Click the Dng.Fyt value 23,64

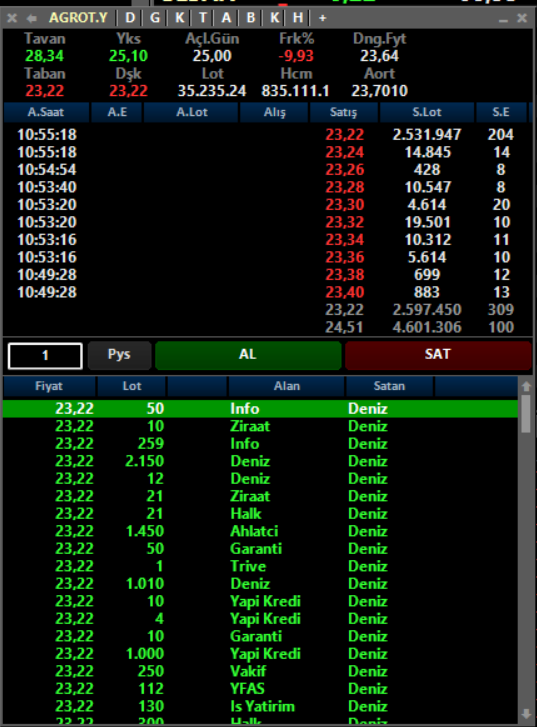379,56
